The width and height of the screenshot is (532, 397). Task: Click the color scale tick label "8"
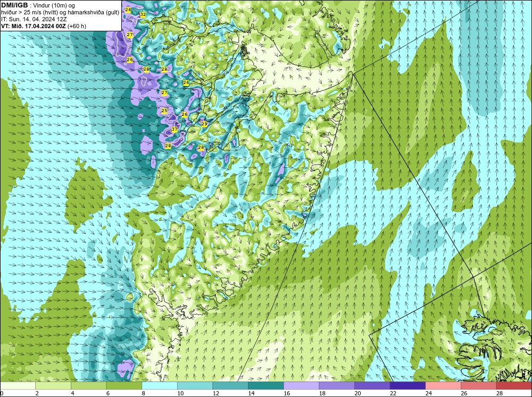[x=143, y=393]
